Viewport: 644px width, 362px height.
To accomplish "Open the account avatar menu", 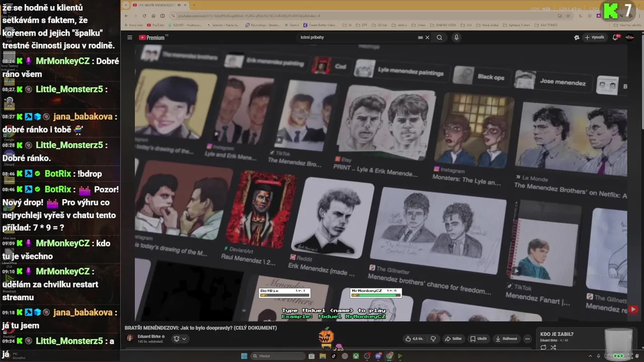I will pyautogui.click(x=629, y=38).
